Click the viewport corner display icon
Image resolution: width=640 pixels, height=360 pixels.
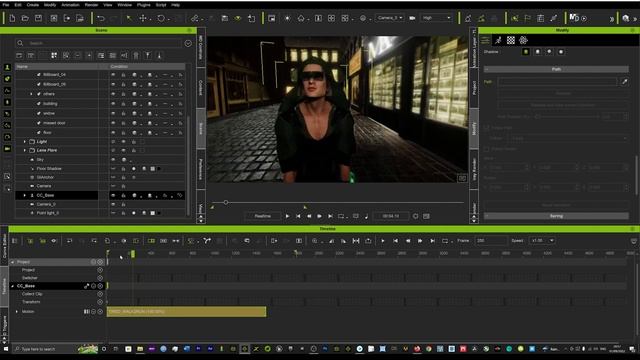462,178
